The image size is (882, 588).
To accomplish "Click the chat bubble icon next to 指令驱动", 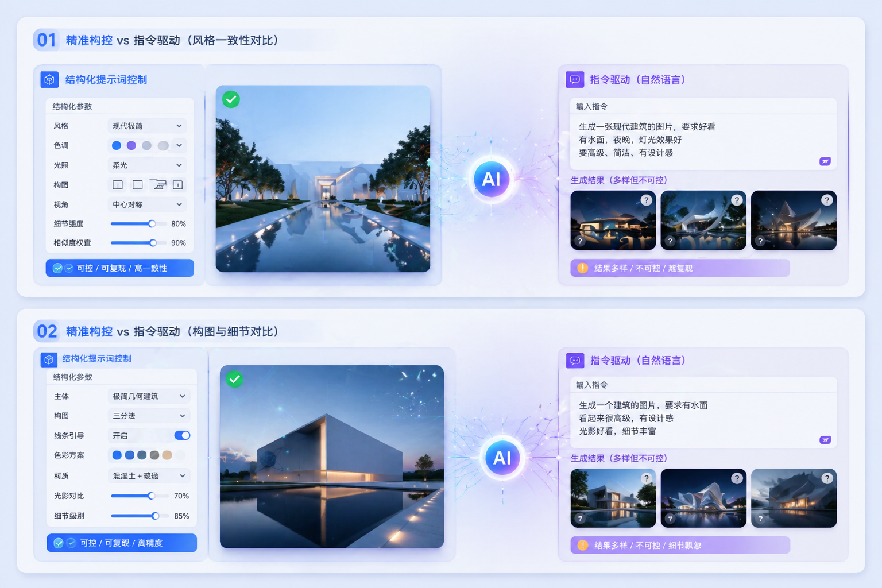I will click(x=575, y=80).
